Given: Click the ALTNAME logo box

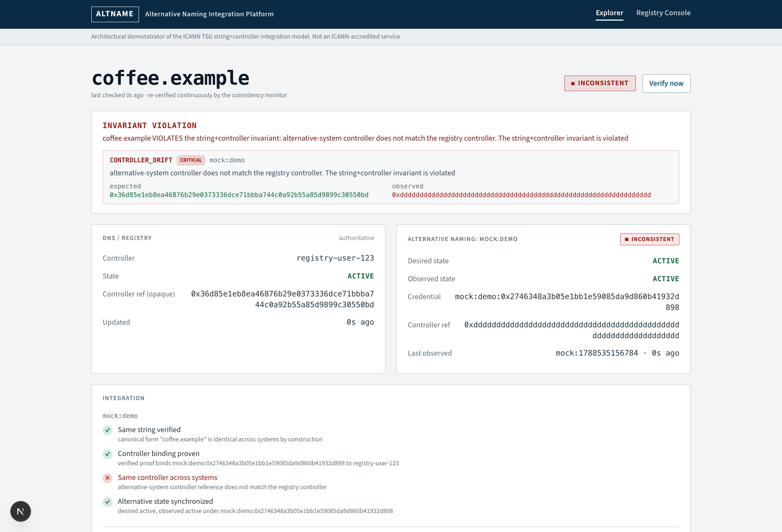Looking at the screenshot, I should tap(115, 14).
